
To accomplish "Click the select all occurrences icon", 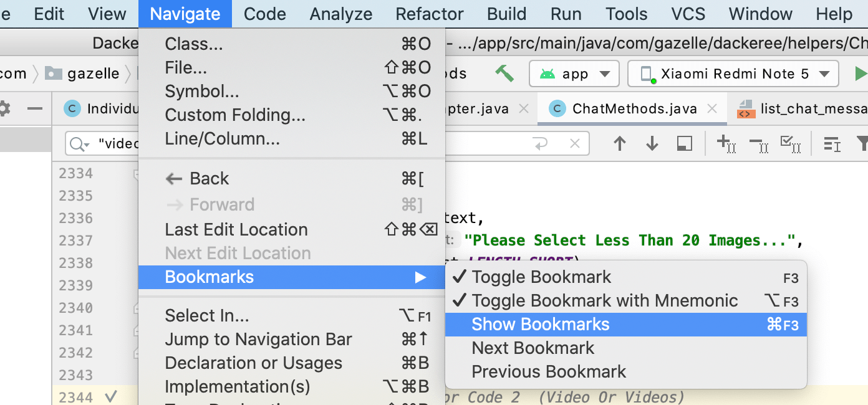I will click(790, 144).
